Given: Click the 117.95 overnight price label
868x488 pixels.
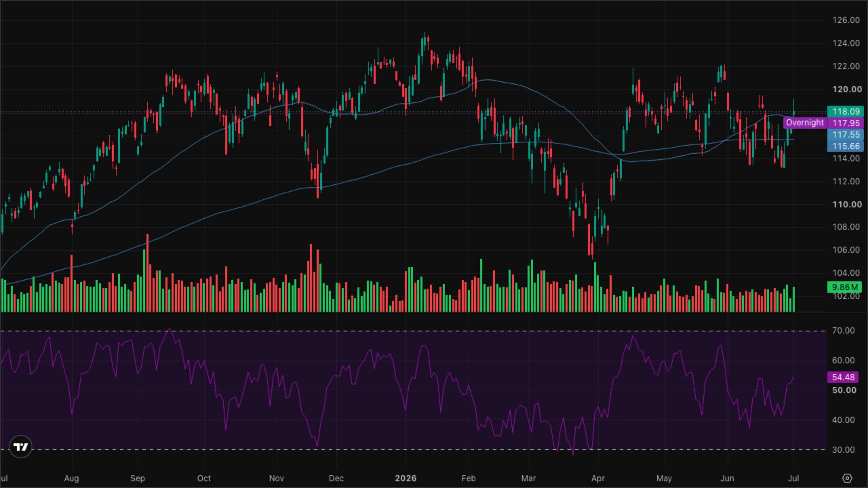Looking at the screenshot, I should point(846,123).
